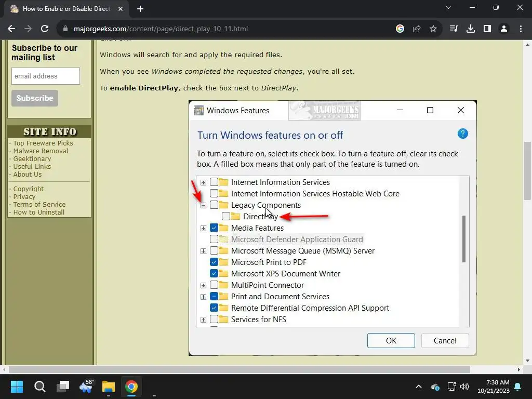Open the How to Uninstall link
This screenshot has width=532, height=399.
coord(38,212)
